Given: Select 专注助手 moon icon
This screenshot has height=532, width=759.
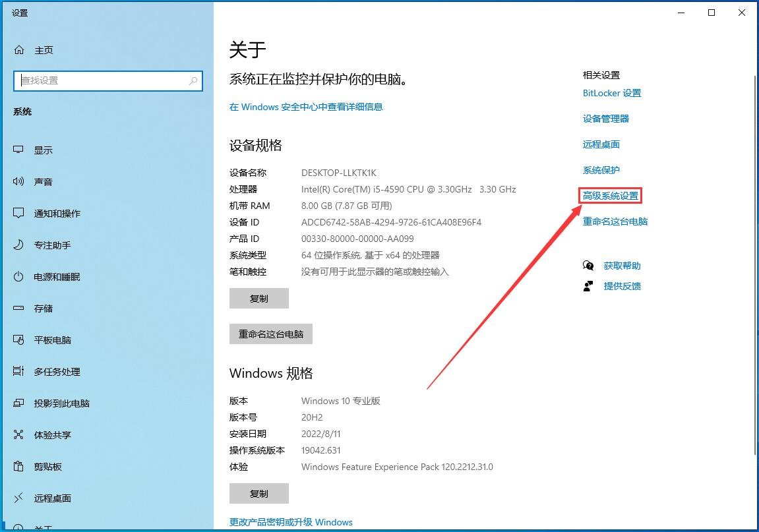Looking at the screenshot, I should (19, 245).
